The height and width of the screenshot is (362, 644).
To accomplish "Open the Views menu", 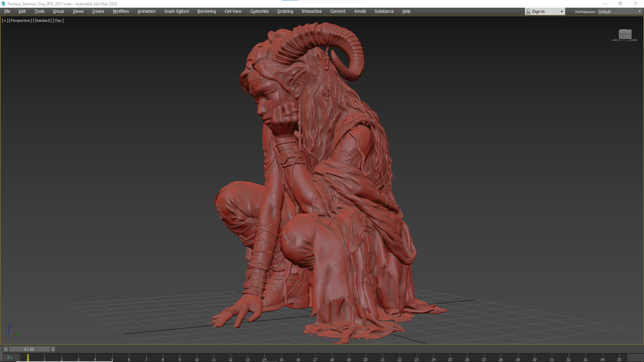I will click(x=78, y=11).
